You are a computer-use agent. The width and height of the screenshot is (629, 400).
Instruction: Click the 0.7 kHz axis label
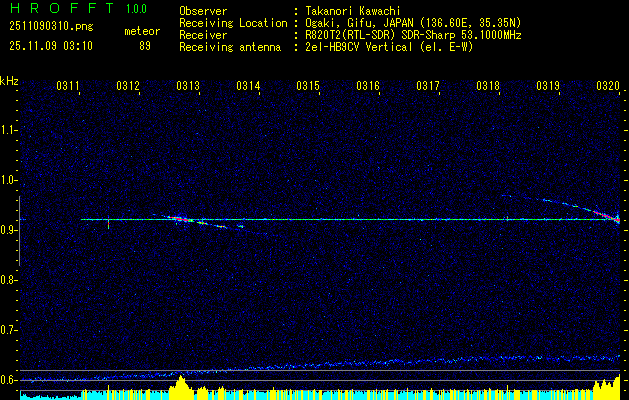click(x=9, y=329)
